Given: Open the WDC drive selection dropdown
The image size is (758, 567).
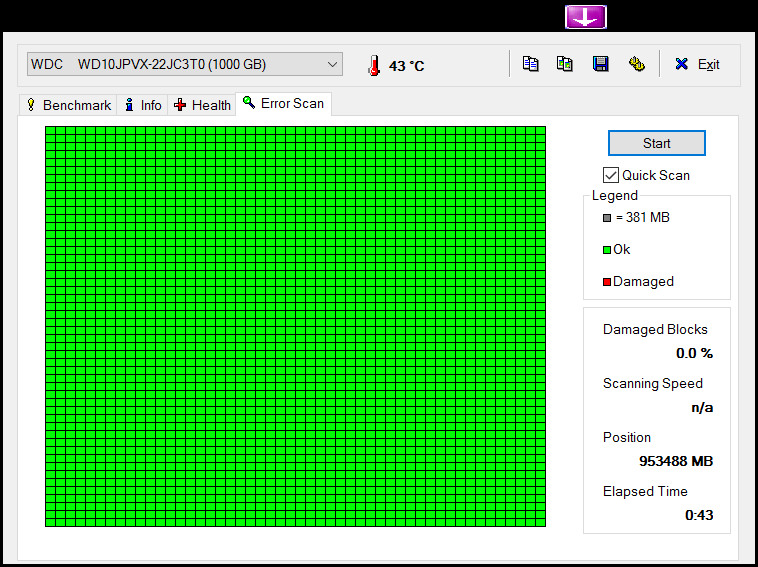Looking at the screenshot, I should pos(185,64).
